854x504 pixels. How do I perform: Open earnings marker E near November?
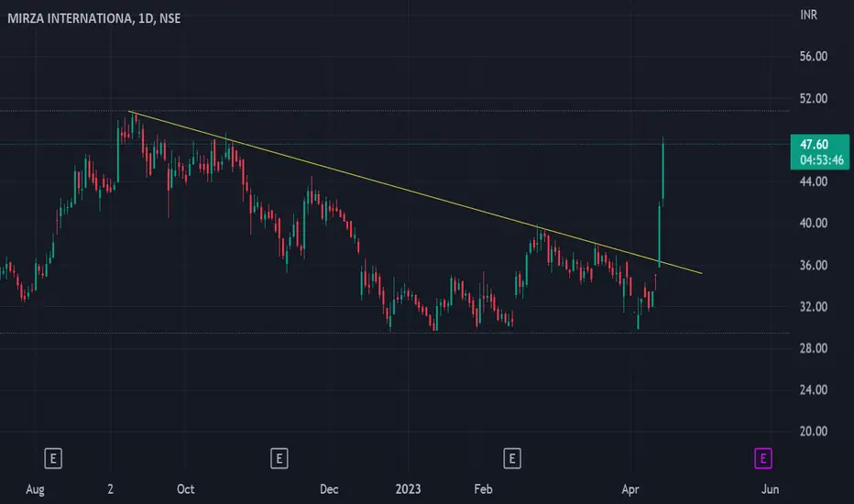[279, 459]
